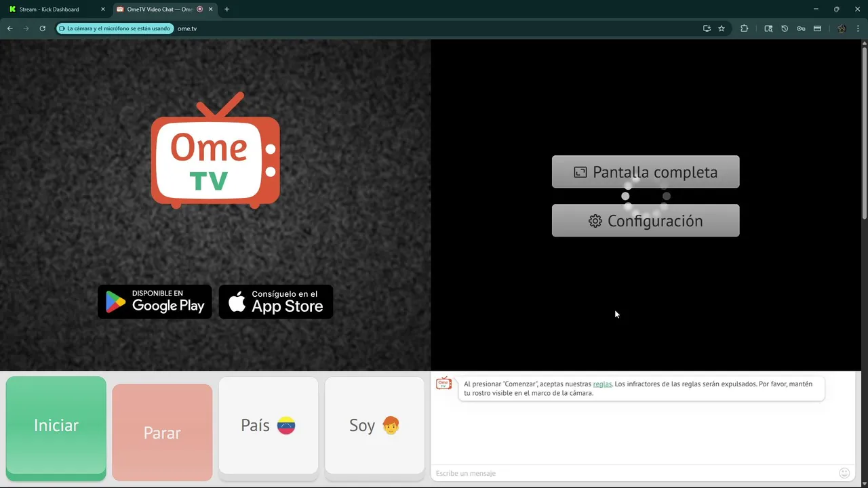
Task: Open the browser history icon
Action: coord(785,28)
